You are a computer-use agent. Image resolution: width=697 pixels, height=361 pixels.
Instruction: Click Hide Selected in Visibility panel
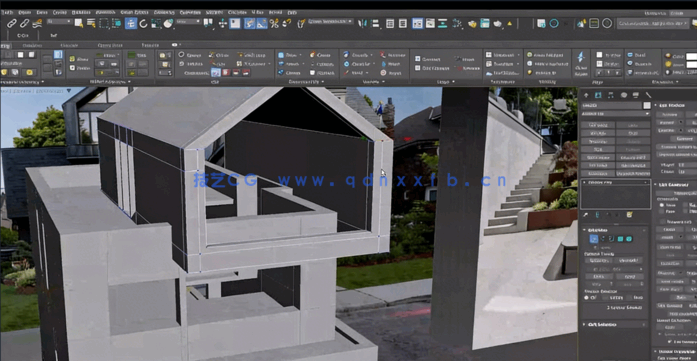point(545,55)
